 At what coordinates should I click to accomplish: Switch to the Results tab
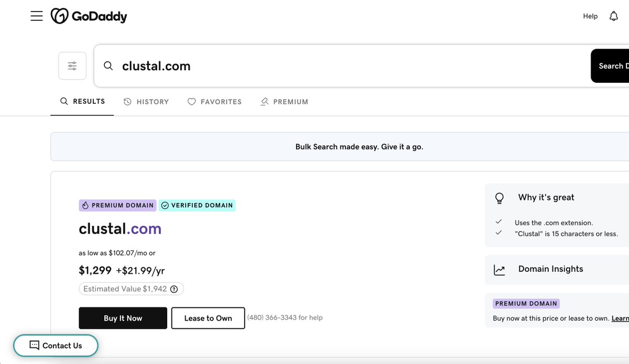(x=82, y=102)
